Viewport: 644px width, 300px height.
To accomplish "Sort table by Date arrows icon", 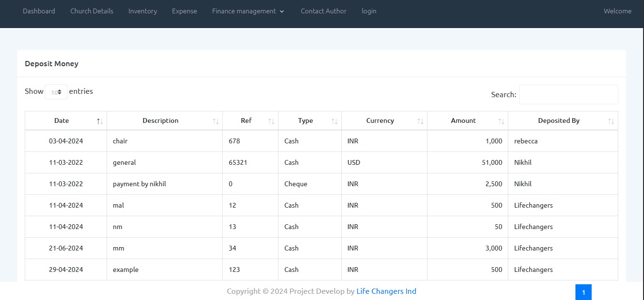I will coord(99,121).
